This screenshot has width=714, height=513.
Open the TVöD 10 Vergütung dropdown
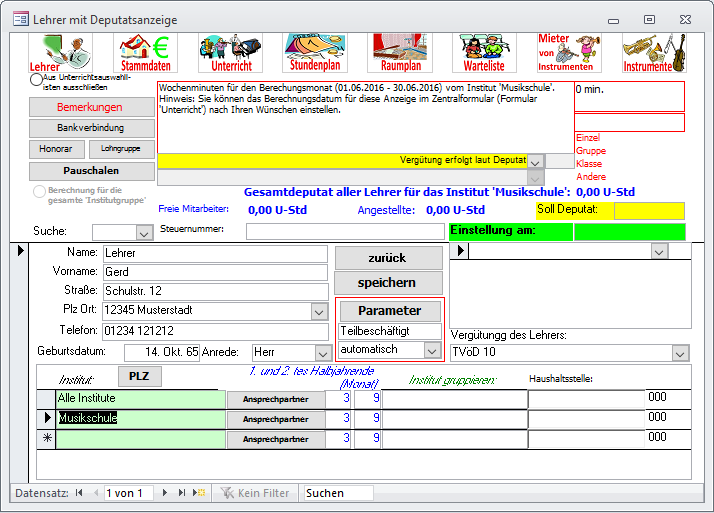(680, 353)
